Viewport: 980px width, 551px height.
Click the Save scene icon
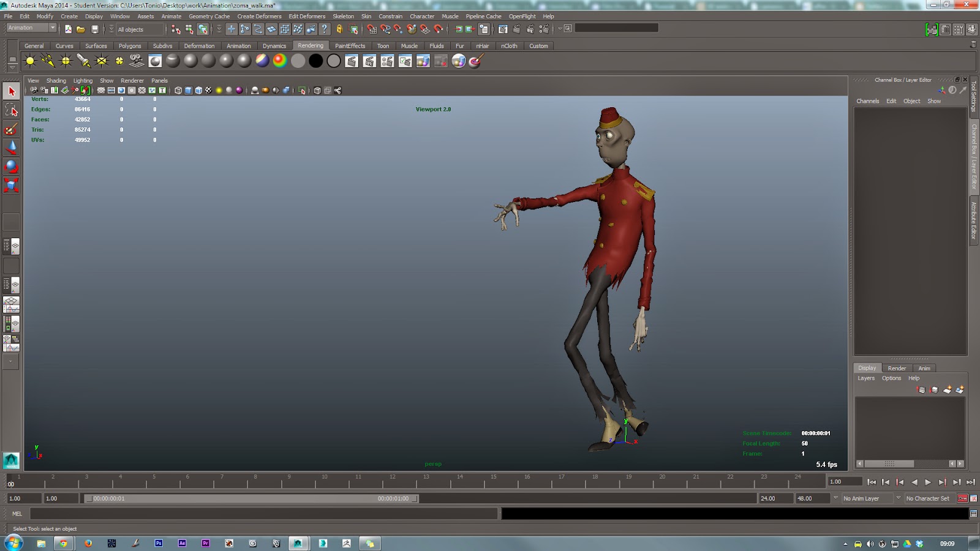(x=95, y=29)
